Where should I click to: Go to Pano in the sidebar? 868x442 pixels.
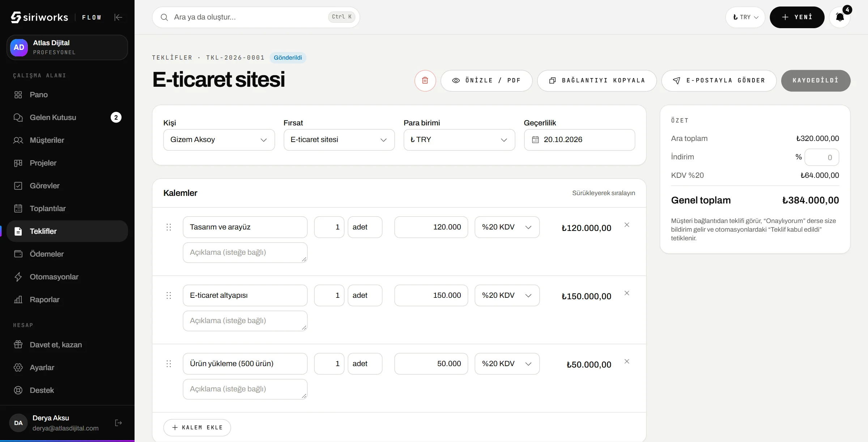tap(67, 95)
